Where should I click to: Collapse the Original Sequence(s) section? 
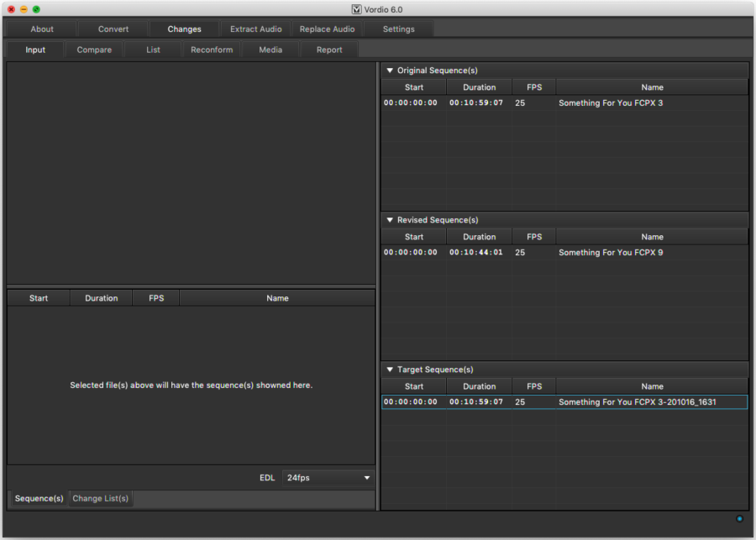(x=390, y=71)
